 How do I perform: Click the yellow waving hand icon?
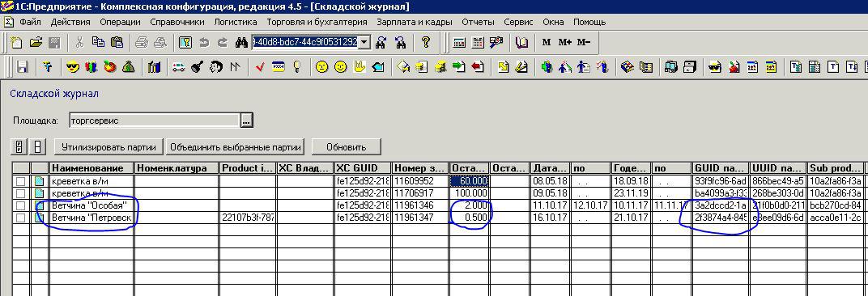point(360,67)
